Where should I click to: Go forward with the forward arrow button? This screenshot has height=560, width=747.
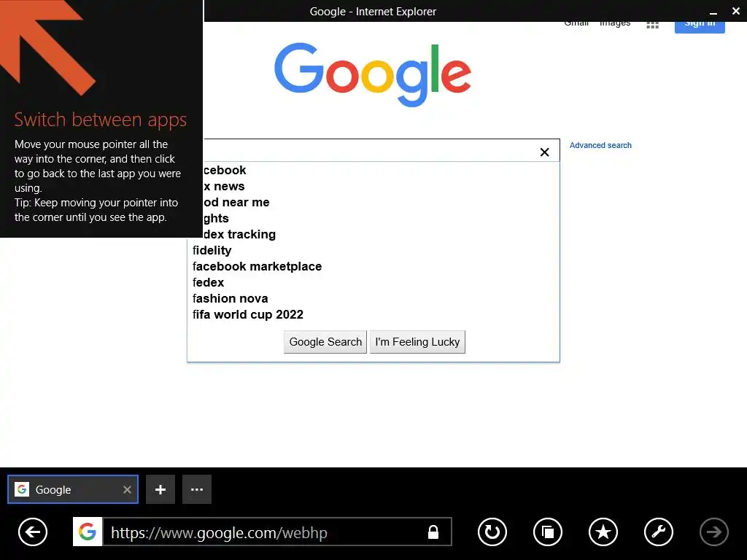(714, 532)
